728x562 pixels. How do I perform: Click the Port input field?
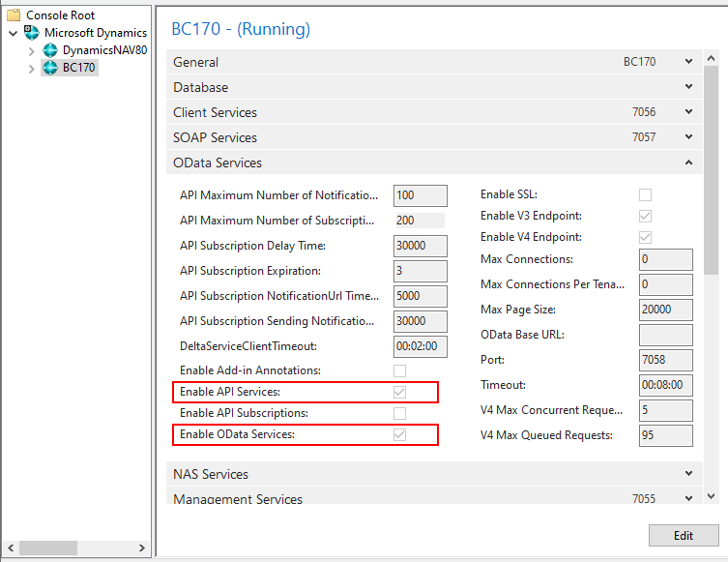tap(666, 360)
